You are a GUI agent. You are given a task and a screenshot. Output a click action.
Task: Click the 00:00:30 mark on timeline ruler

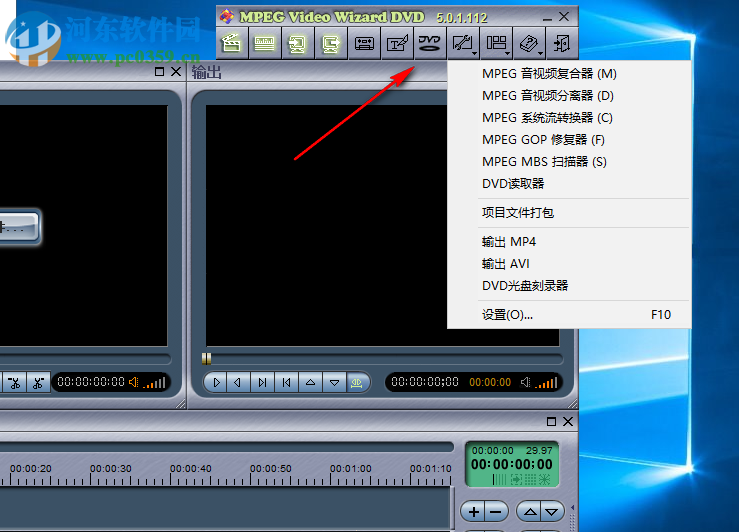(x=110, y=468)
